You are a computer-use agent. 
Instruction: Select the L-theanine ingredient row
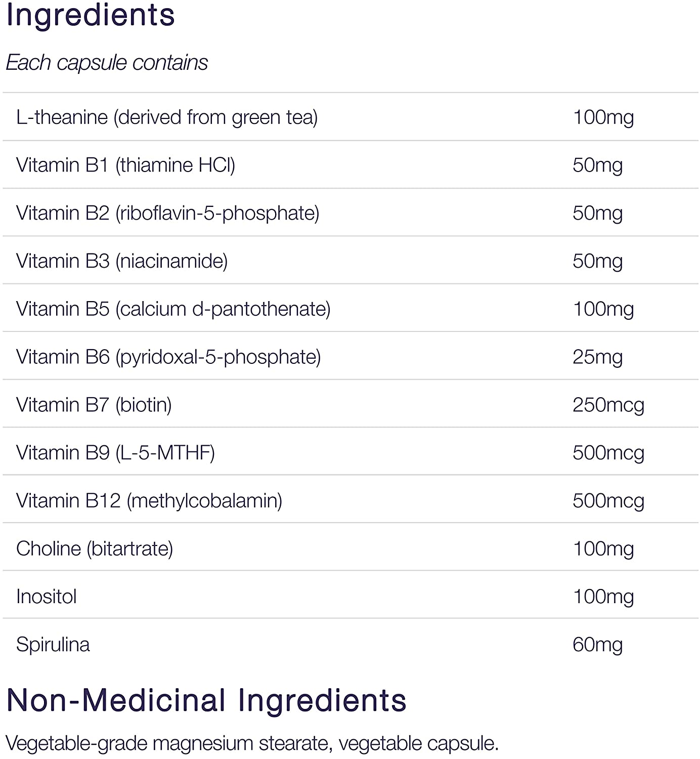(x=167, y=117)
